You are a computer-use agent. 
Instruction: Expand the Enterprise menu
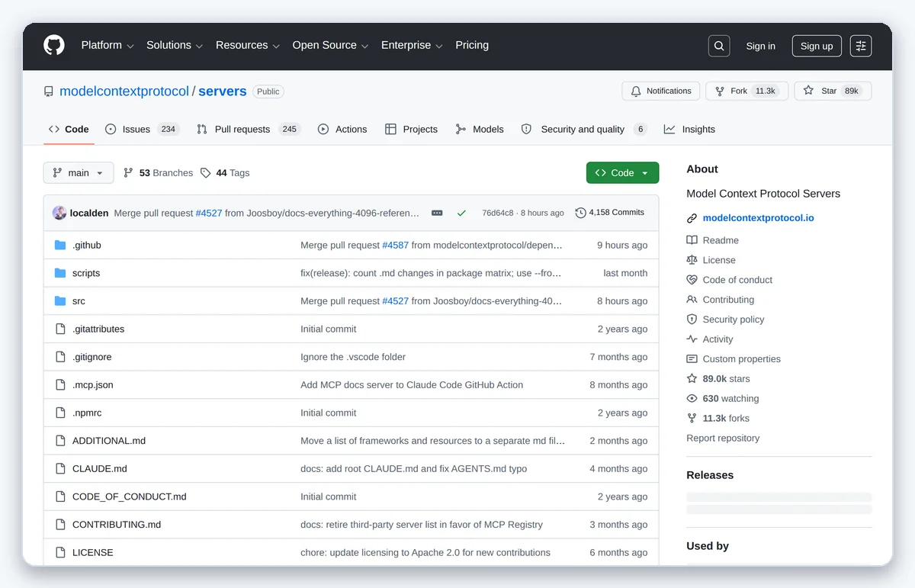pyautogui.click(x=412, y=45)
